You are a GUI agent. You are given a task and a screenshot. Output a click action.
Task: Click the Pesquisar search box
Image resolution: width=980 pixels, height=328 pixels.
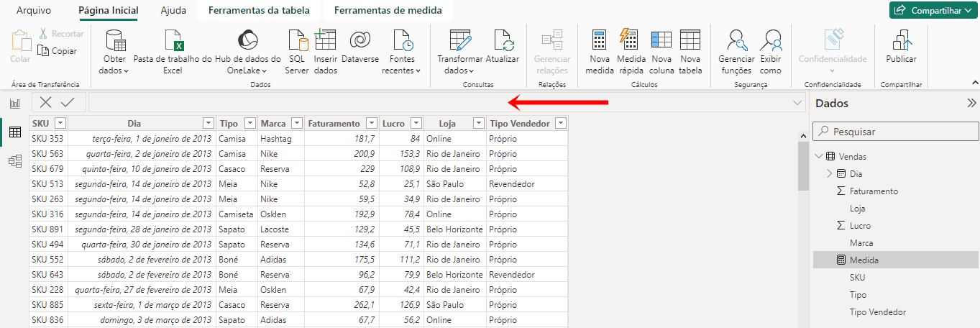[x=896, y=131]
